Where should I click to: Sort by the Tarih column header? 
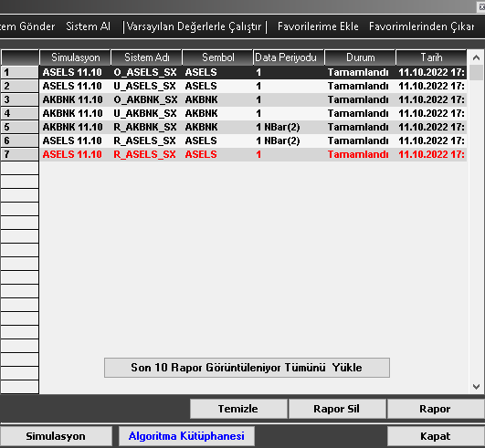click(x=431, y=57)
